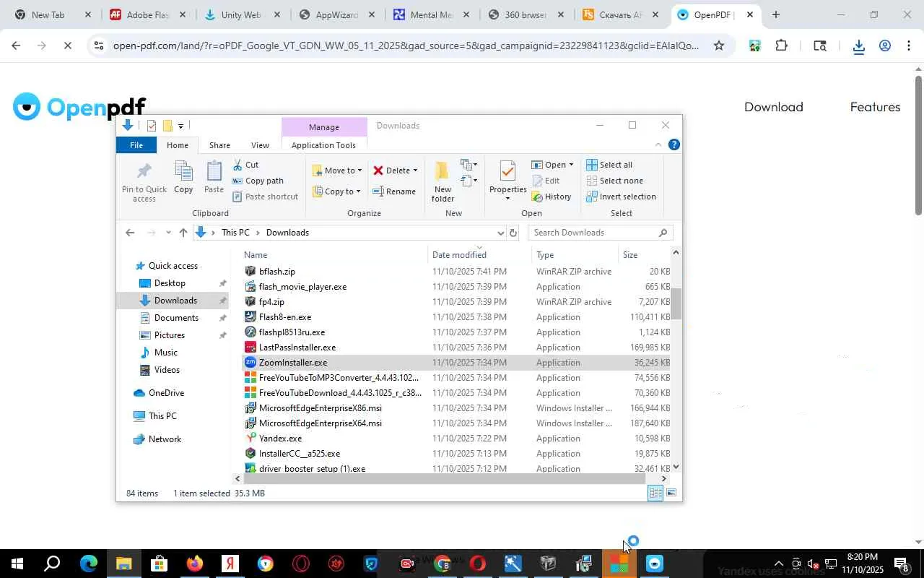This screenshot has height=578, width=924.
Task: Sort files by Date modified column
Action: 480,255
